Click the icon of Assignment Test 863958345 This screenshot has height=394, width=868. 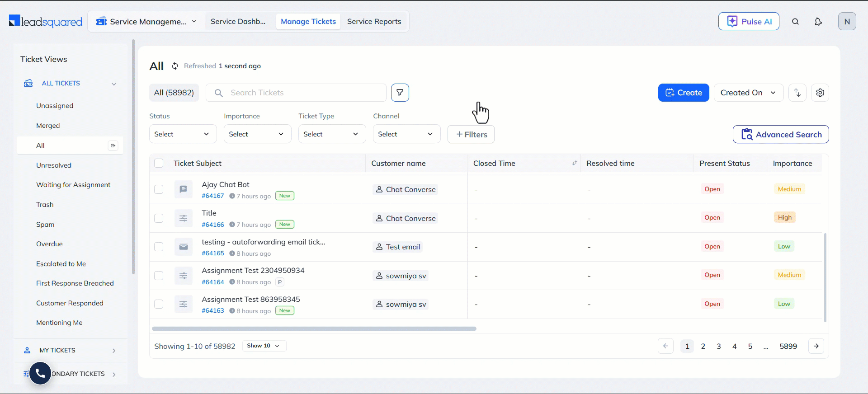[184, 304]
